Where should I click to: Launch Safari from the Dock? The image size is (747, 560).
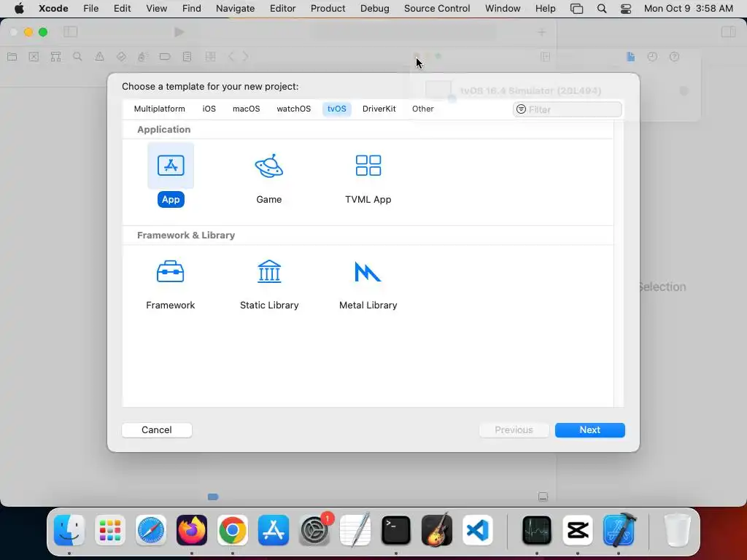150,530
